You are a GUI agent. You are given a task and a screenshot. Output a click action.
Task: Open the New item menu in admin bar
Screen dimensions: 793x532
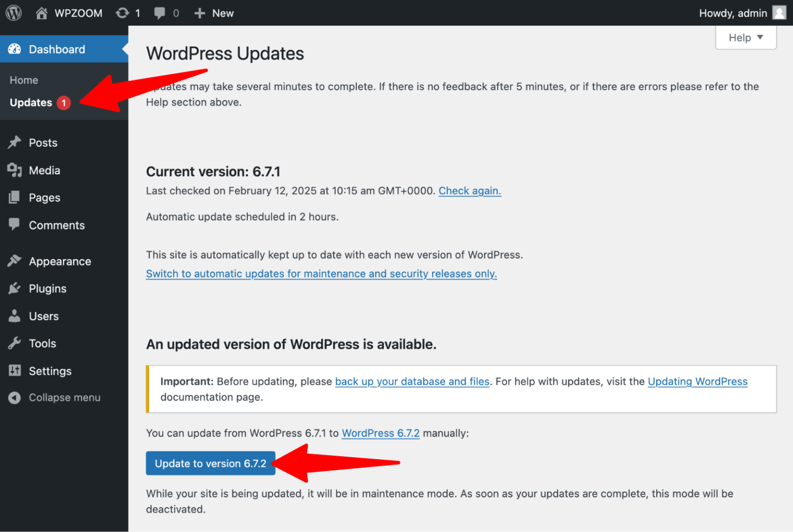pyautogui.click(x=214, y=13)
